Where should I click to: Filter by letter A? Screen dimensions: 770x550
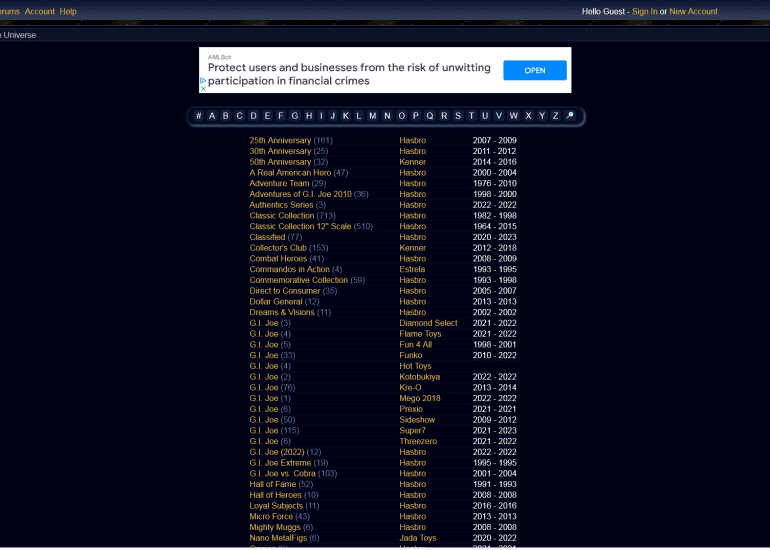tap(212, 116)
